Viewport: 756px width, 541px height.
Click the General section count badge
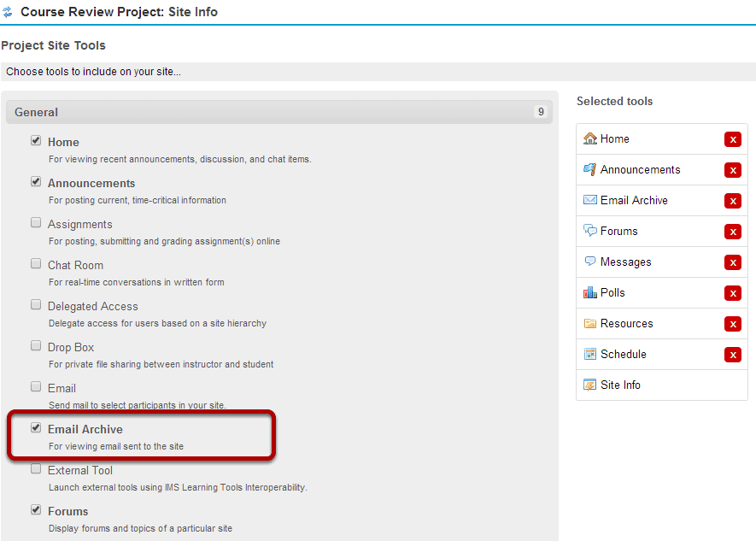tap(541, 112)
